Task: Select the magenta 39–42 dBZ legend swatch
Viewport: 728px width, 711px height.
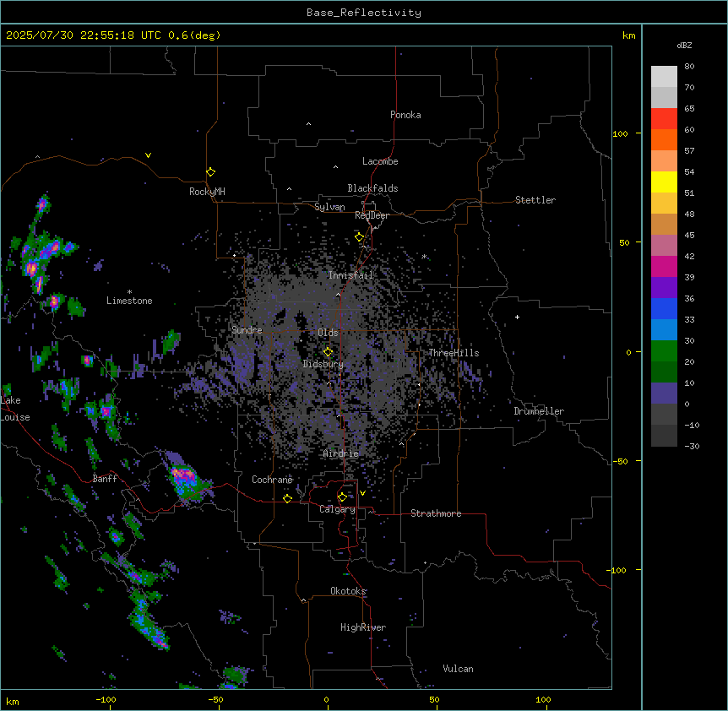Action: [x=664, y=266]
